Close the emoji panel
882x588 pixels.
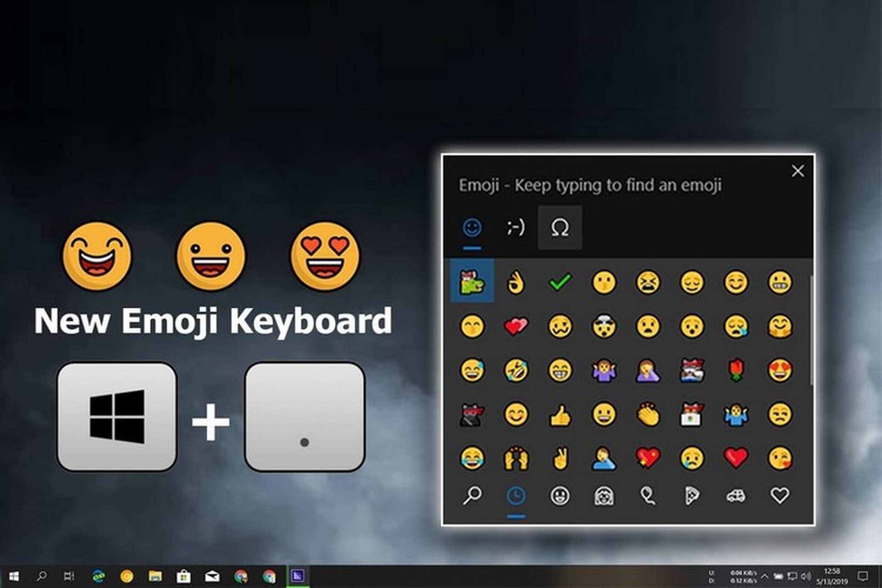(798, 171)
